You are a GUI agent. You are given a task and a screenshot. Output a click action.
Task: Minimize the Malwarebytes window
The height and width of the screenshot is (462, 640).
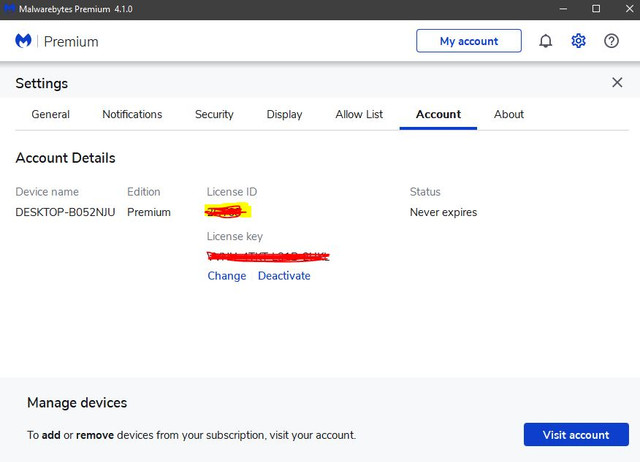coord(563,9)
